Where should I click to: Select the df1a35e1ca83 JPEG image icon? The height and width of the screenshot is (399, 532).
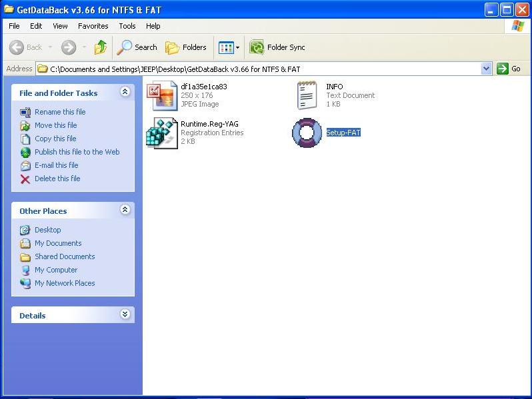pyautogui.click(x=162, y=96)
